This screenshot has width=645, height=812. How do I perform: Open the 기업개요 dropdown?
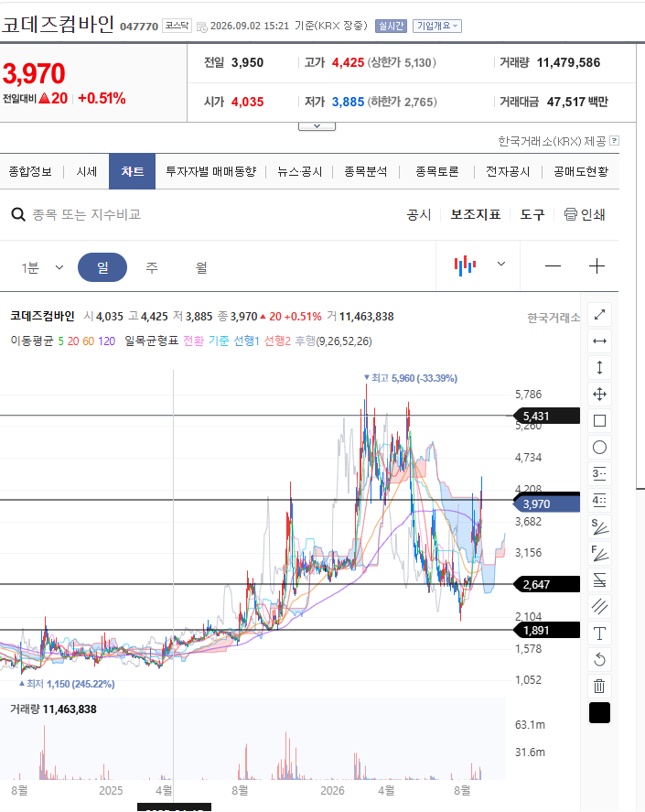437,26
